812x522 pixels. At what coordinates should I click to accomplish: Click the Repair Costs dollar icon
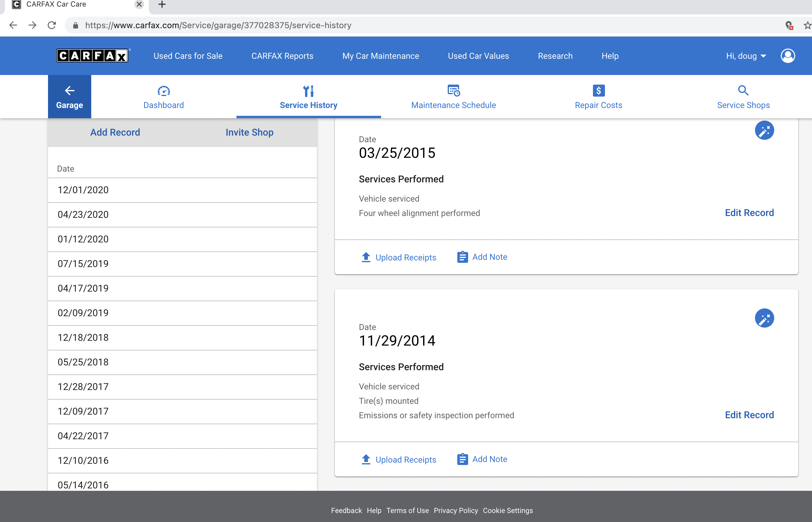pyautogui.click(x=598, y=91)
